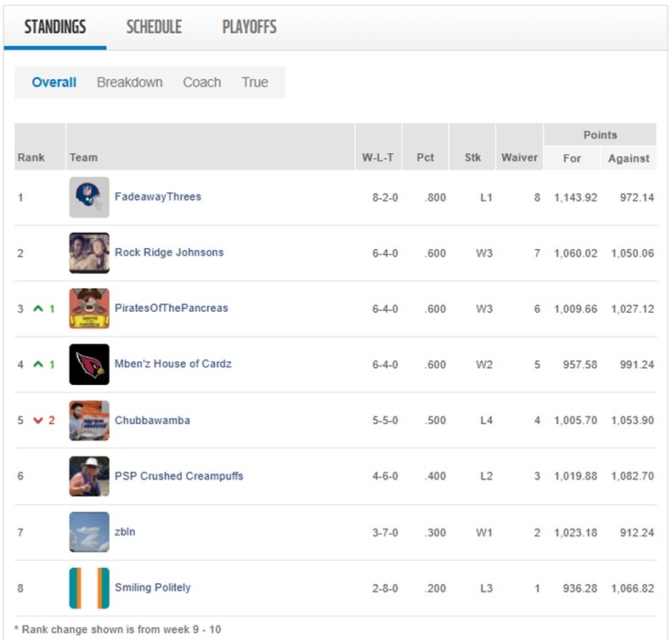Open the FadeawayThrees team link
672x640 pixels.
158,196
